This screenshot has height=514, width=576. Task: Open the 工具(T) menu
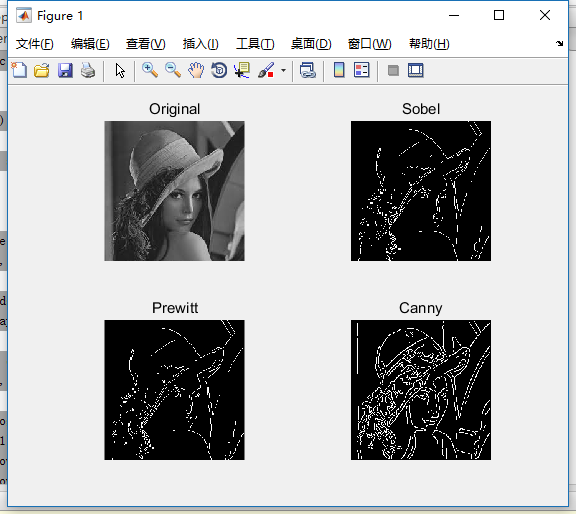click(x=255, y=44)
